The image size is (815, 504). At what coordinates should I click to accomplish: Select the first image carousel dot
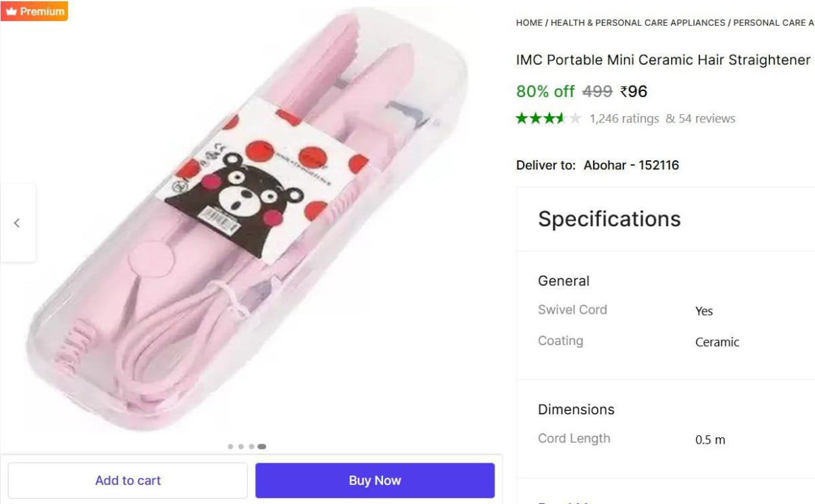click(231, 447)
